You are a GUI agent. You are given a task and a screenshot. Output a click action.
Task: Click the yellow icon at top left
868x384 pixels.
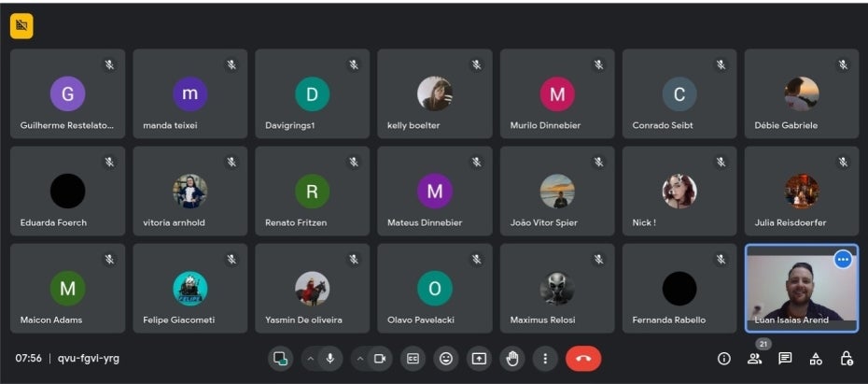(21, 27)
